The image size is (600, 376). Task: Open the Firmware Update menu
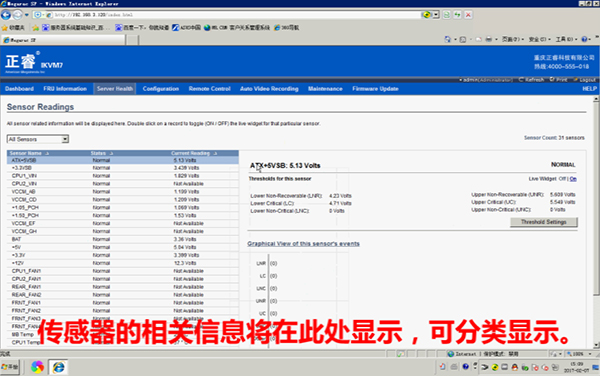(x=375, y=89)
